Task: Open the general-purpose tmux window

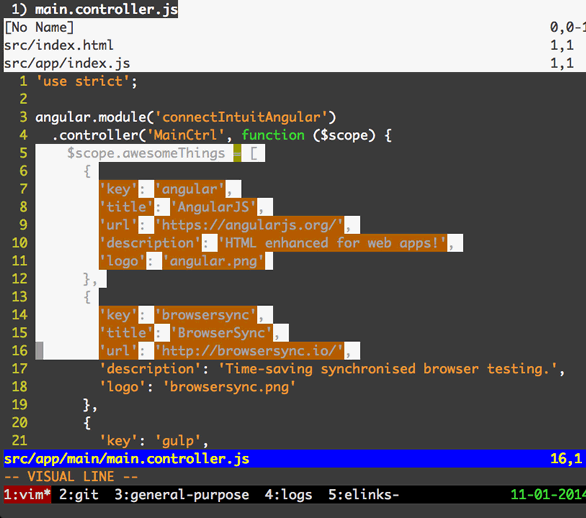Action: tap(182, 494)
